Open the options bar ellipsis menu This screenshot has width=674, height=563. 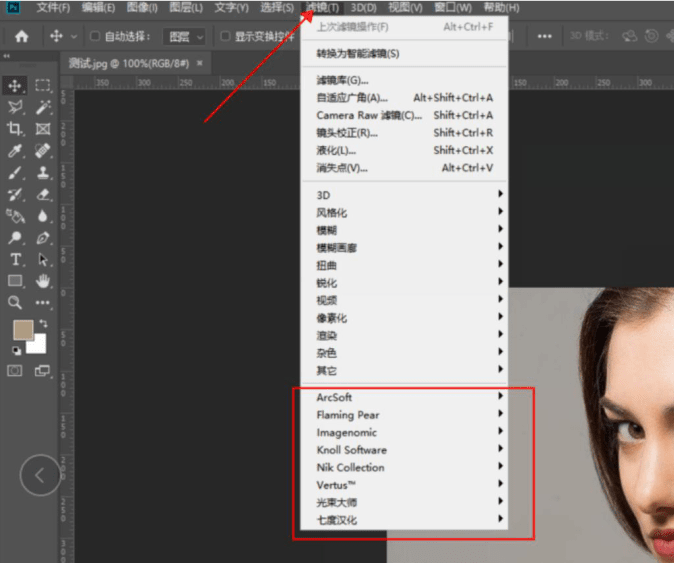545,37
